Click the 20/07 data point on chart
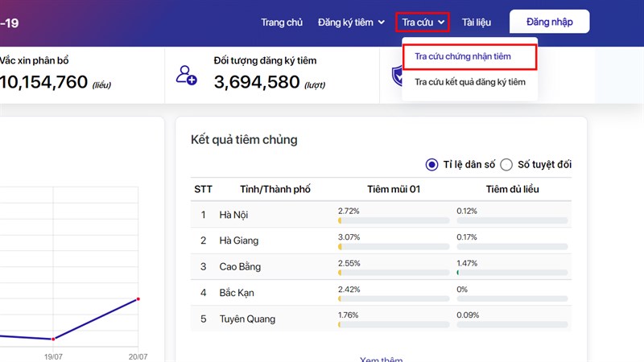The image size is (644, 362). pos(138,298)
